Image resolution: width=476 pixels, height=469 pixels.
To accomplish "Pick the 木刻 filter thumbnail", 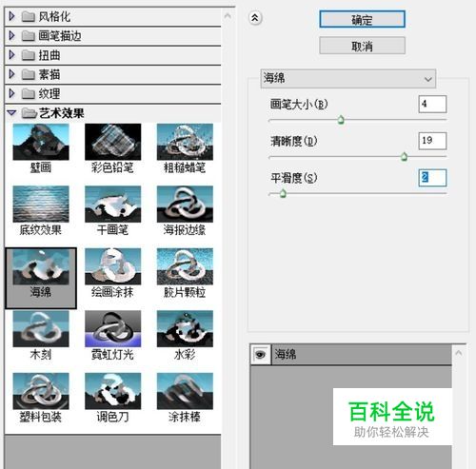I will tap(41, 329).
